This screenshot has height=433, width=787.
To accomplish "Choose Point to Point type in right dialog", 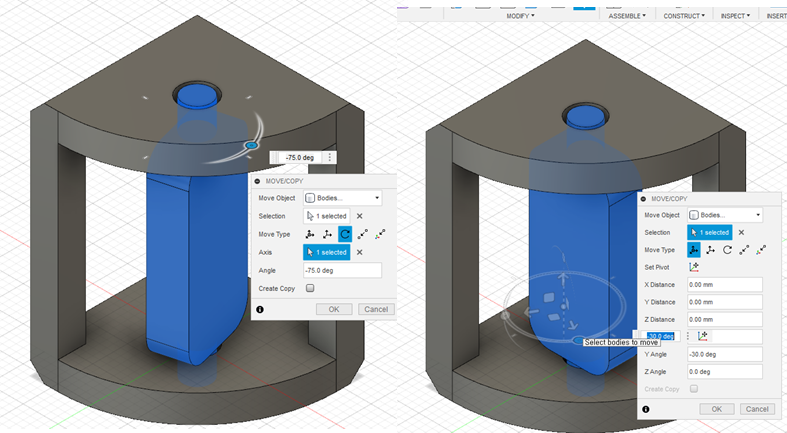I will coord(744,250).
